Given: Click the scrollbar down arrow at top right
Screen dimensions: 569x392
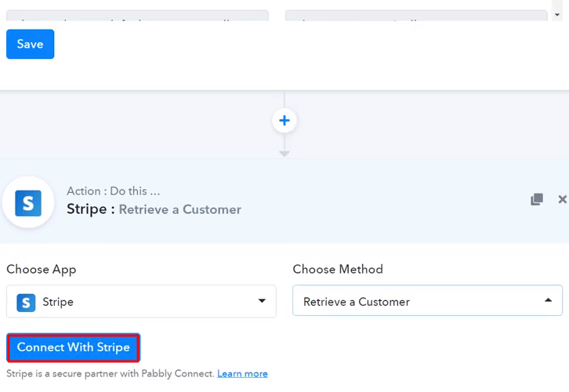Looking at the screenshot, I should coord(557,15).
